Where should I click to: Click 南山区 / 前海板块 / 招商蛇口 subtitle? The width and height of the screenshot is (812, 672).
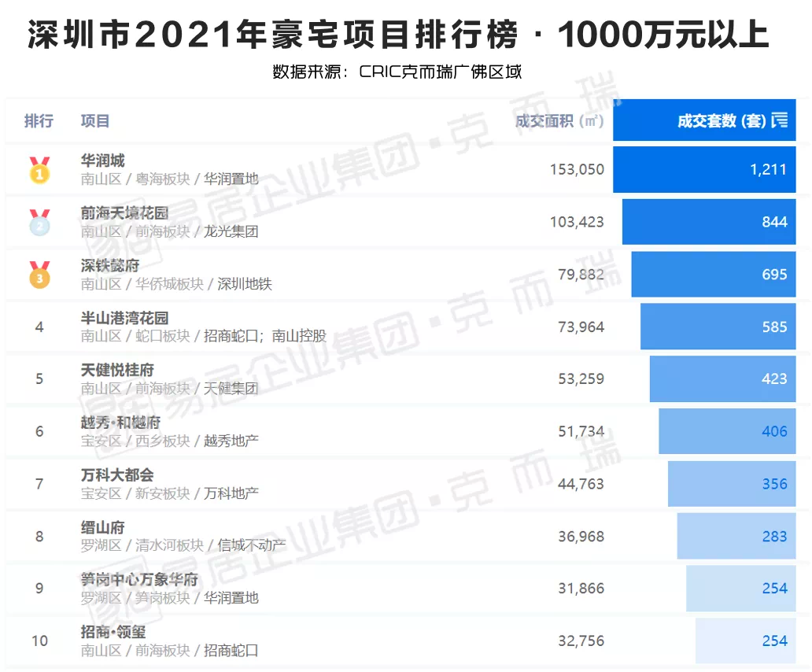tap(169, 650)
